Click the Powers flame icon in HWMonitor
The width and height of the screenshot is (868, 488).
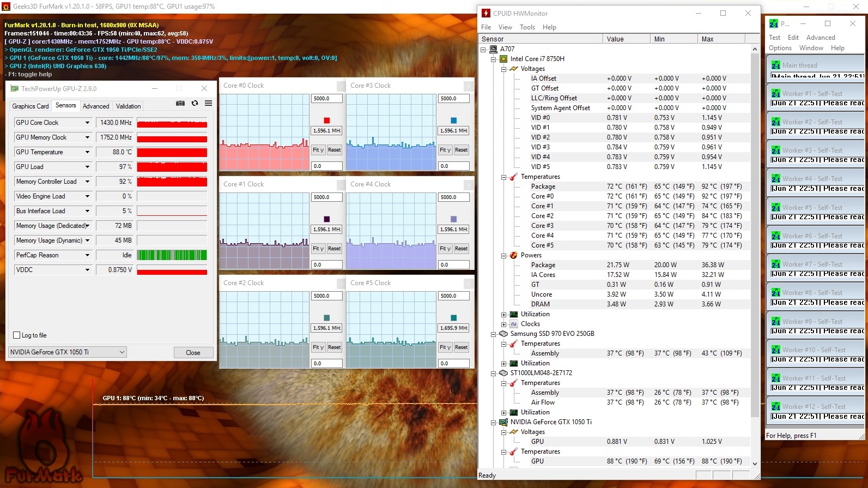pyautogui.click(x=513, y=255)
